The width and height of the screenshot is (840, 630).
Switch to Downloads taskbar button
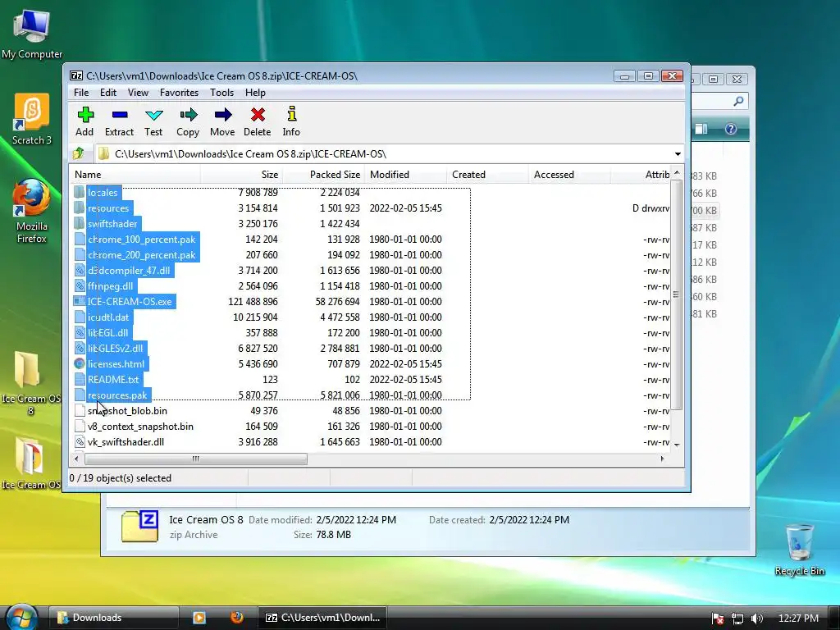coord(113,618)
